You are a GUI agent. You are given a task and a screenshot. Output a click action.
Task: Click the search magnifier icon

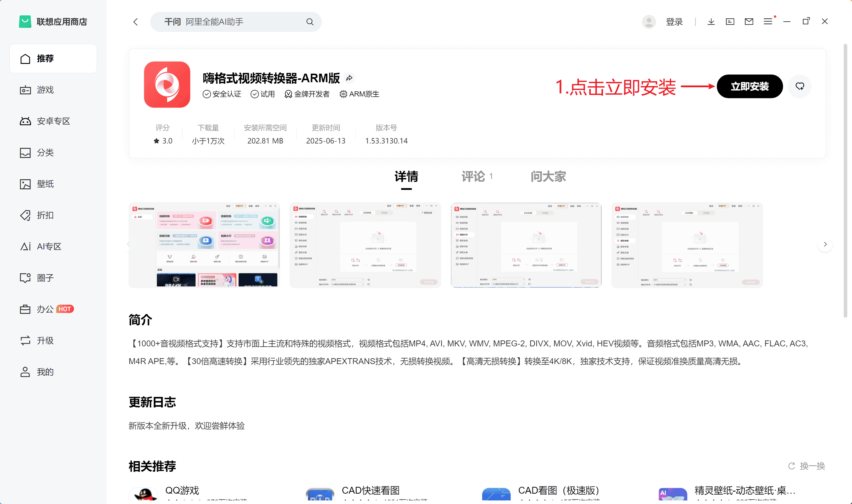[x=310, y=22]
